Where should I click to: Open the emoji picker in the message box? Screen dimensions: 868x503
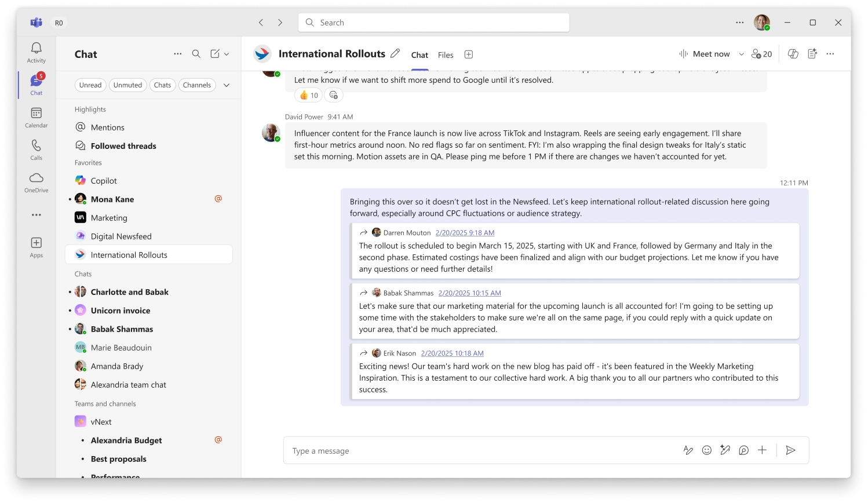(x=706, y=450)
